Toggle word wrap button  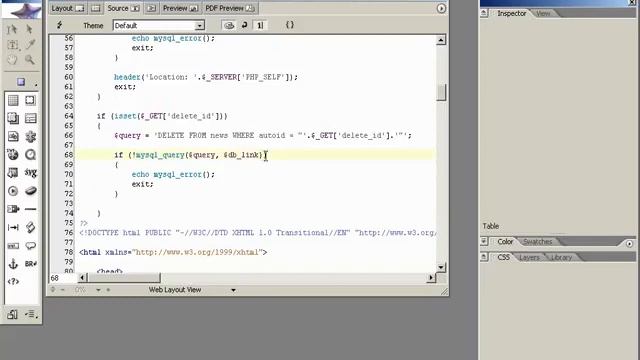244,25
